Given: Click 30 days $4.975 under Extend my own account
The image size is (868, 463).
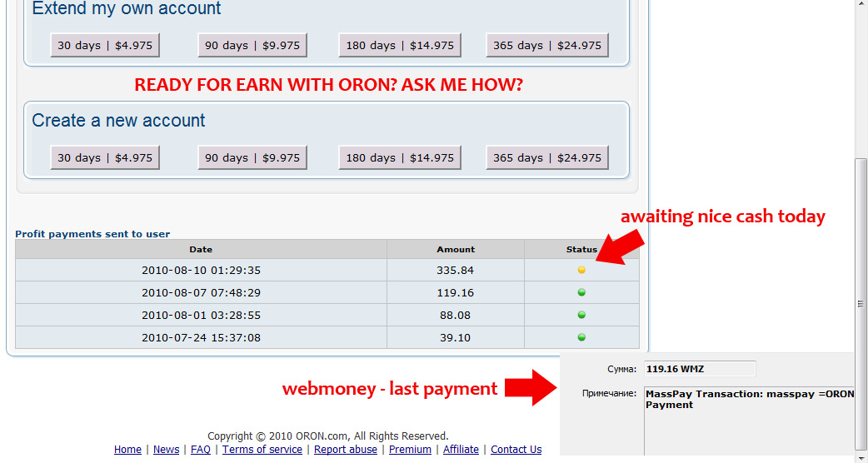Looking at the screenshot, I should tap(105, 45).
